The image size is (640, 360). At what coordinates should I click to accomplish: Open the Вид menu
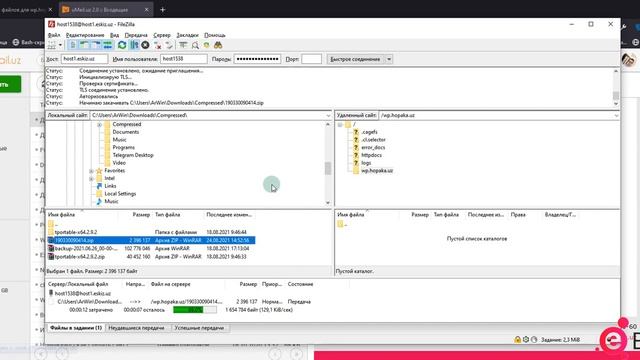coord(115,35)
